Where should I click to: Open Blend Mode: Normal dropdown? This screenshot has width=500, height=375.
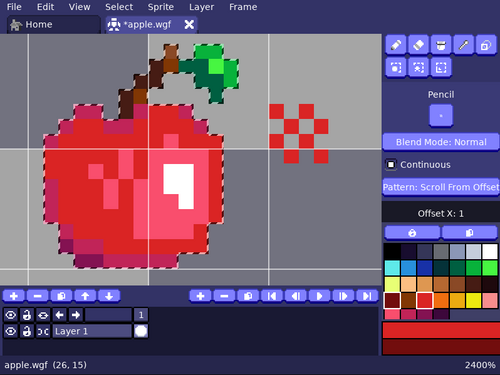coord(441,142)
